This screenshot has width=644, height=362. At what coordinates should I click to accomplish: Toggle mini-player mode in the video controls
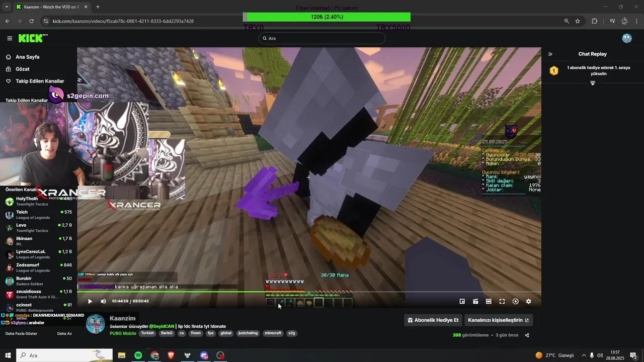click(x=462, y=301)
